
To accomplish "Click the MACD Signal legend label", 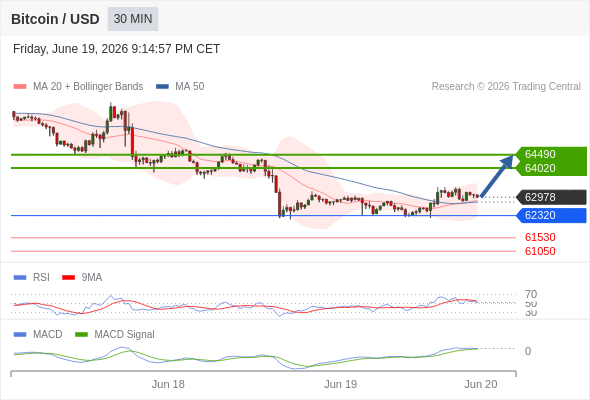I will (124, 335).
